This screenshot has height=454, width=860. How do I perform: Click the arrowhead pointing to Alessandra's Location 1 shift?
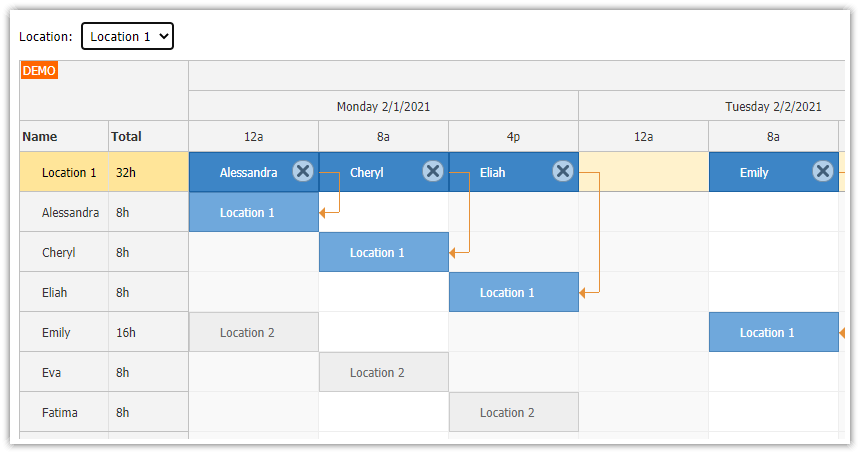click(322, 213)
